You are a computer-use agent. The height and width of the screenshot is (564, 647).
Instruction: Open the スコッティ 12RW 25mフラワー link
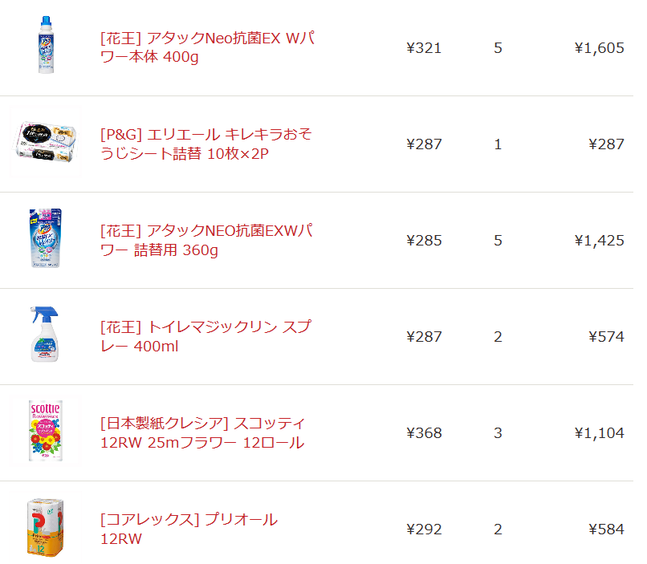pos(203,433)
